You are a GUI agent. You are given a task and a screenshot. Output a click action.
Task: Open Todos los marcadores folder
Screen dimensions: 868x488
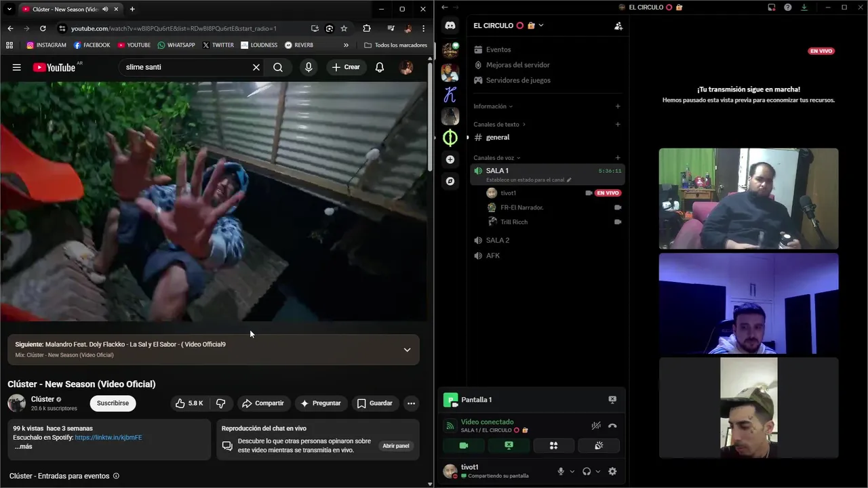(396, 45)
